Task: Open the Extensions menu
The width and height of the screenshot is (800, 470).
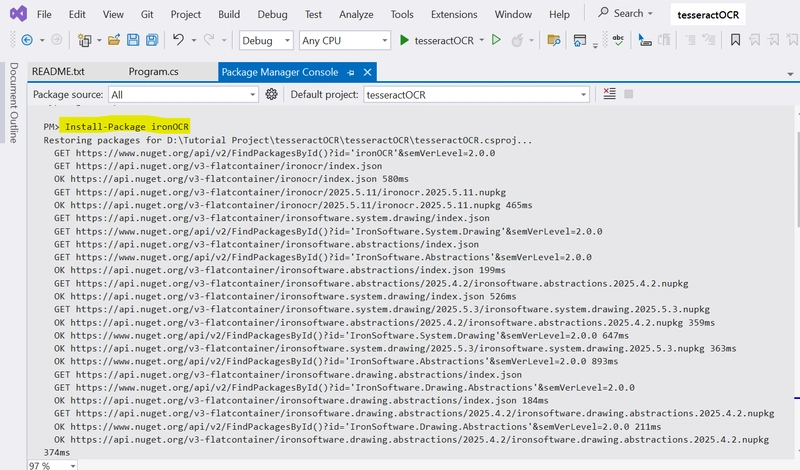Action: point(454,14)
